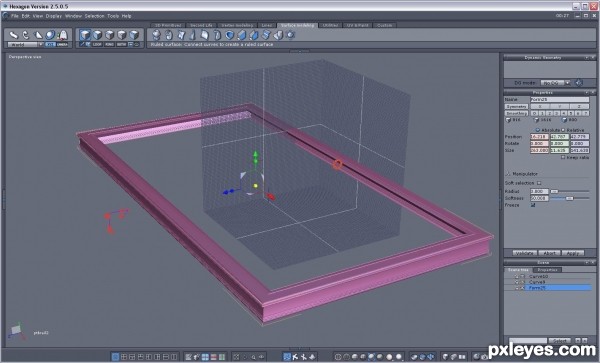Click the Rotate manipulator icon

[x=26, y=35]
